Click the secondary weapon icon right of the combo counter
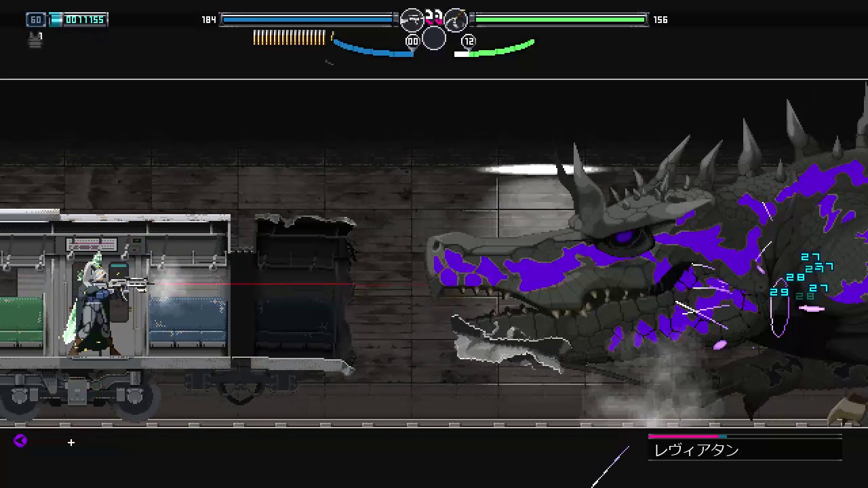 point(456,20)
